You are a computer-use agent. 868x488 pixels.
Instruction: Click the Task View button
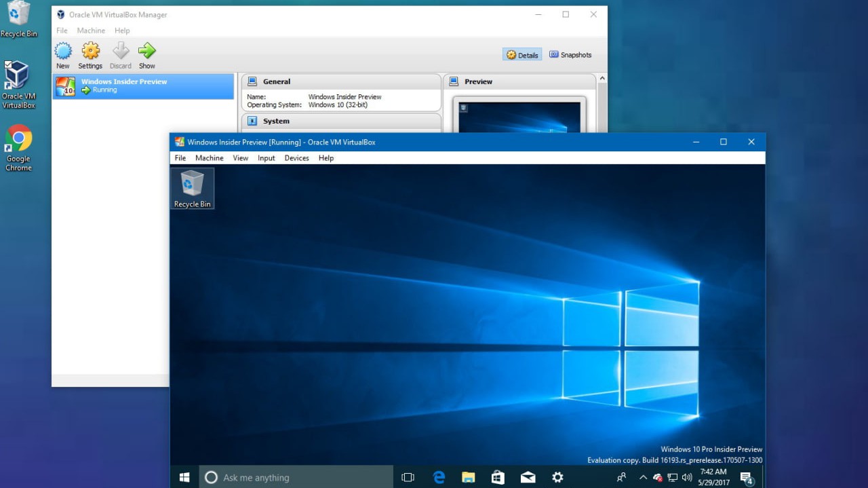[x=408, y=477]
